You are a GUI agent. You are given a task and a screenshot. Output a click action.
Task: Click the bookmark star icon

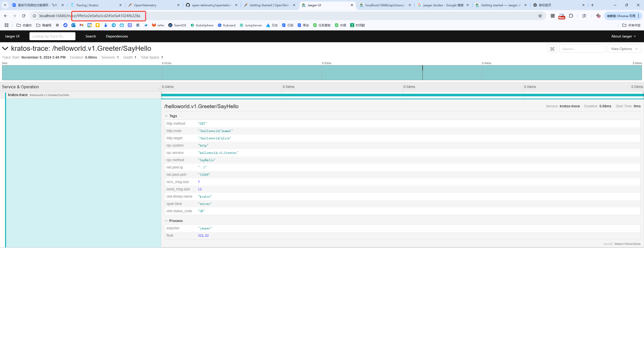(540, 16)
